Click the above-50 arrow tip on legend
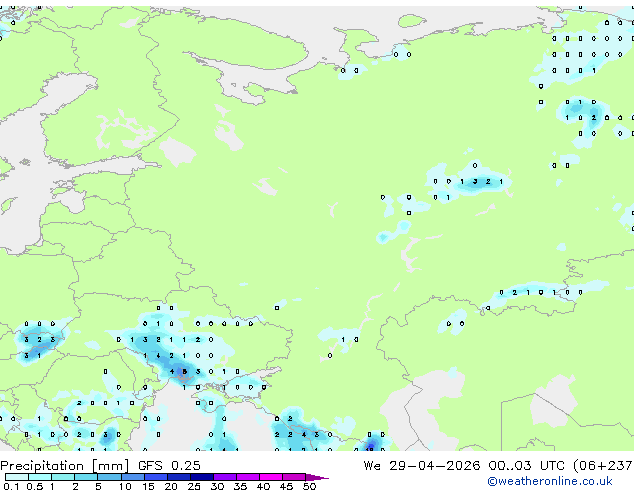Viewport: 634px width, 490px height. [x=317, y=477]
